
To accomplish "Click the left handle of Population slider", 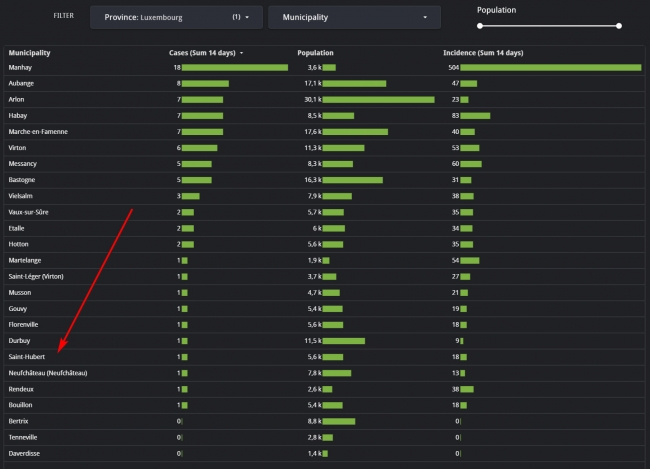I will [480, 26].
